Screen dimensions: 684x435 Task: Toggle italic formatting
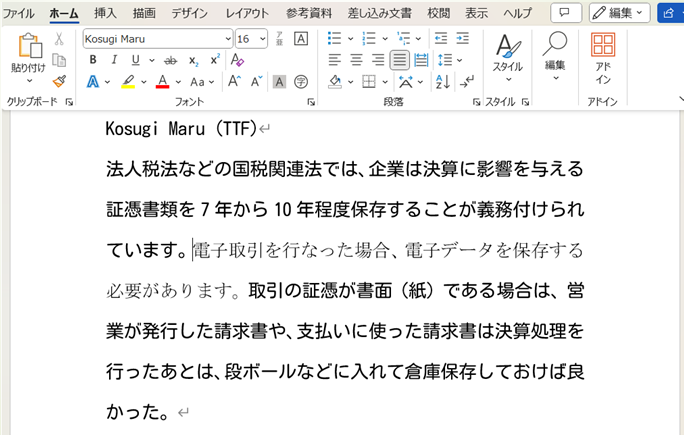113,60
